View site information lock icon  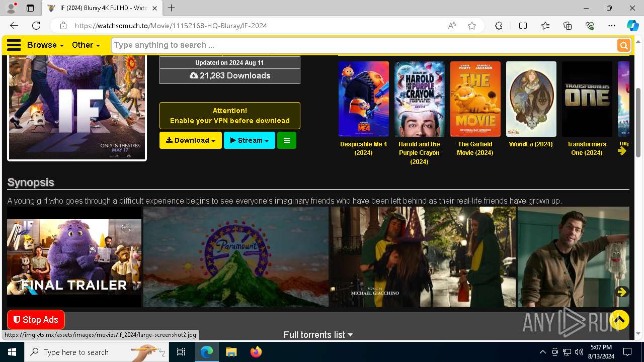63,26
